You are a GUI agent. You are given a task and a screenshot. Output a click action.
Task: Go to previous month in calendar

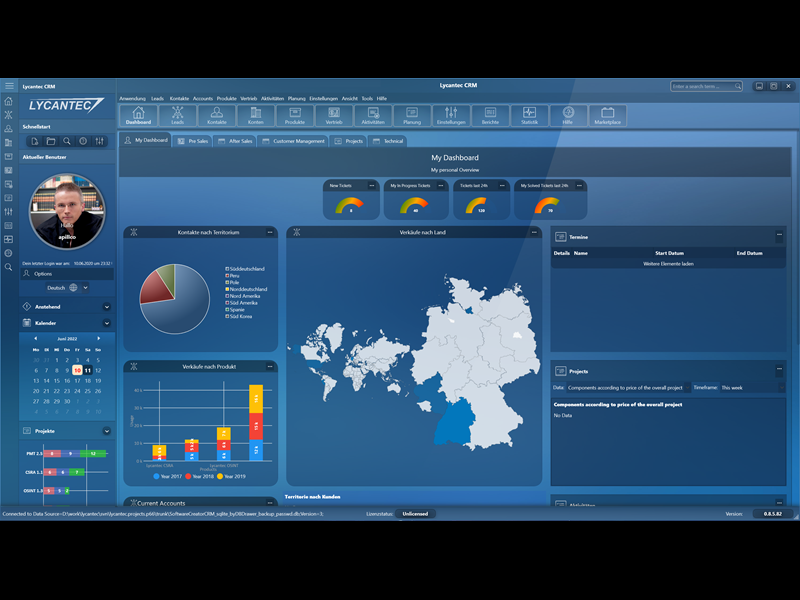coord(35,338)
